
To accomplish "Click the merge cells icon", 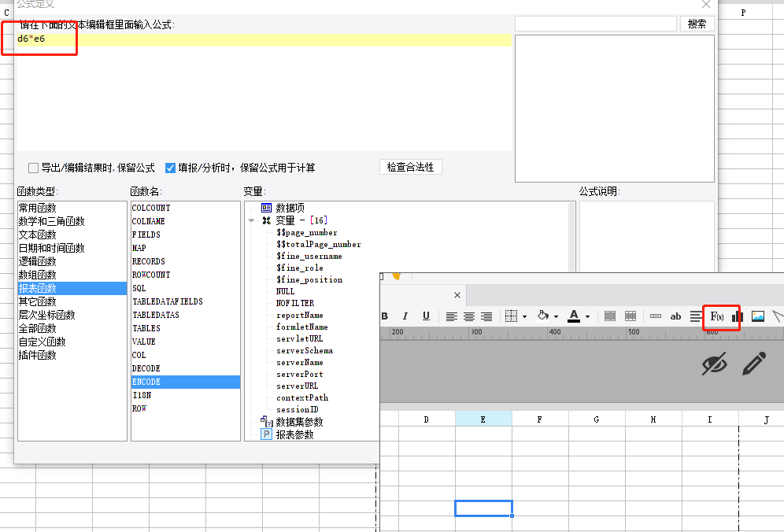I will coord(610,316).
